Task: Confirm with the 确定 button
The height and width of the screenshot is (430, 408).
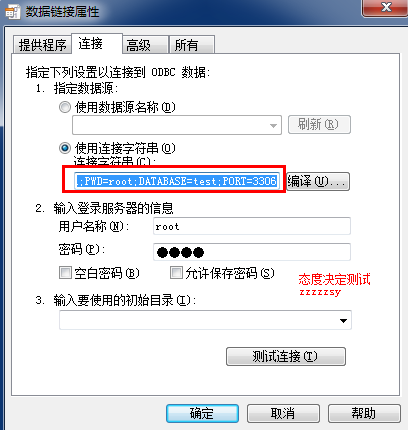Action: pyautogui.click(x=202, y=414)
